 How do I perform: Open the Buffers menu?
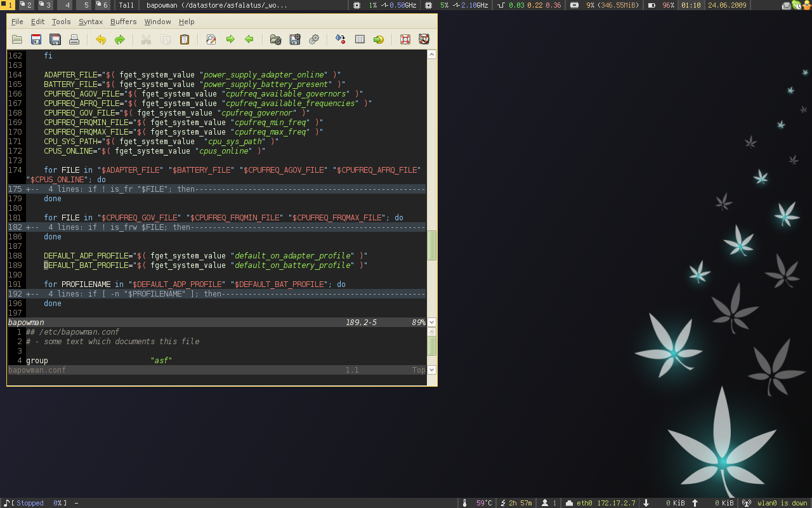coord(124,22)
